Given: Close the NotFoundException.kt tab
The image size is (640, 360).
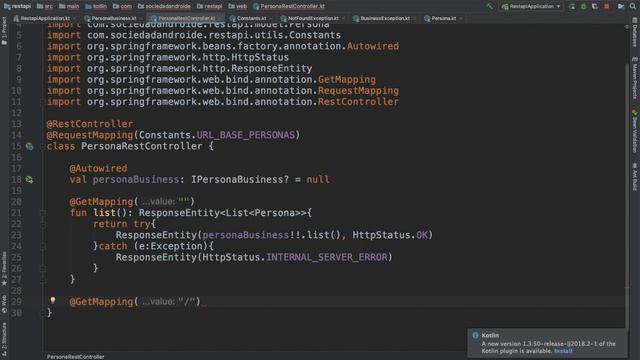Looking at the screenshot, I should [x=344, y=18].
